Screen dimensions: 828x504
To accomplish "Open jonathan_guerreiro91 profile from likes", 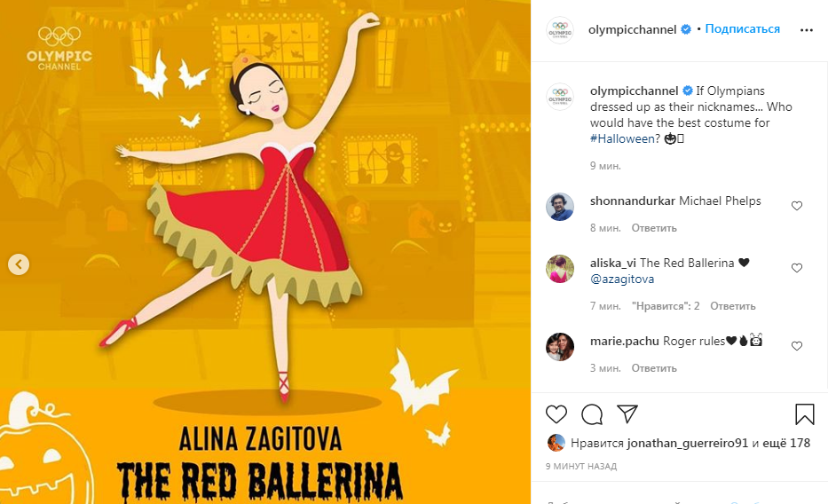I will (688, 444).
